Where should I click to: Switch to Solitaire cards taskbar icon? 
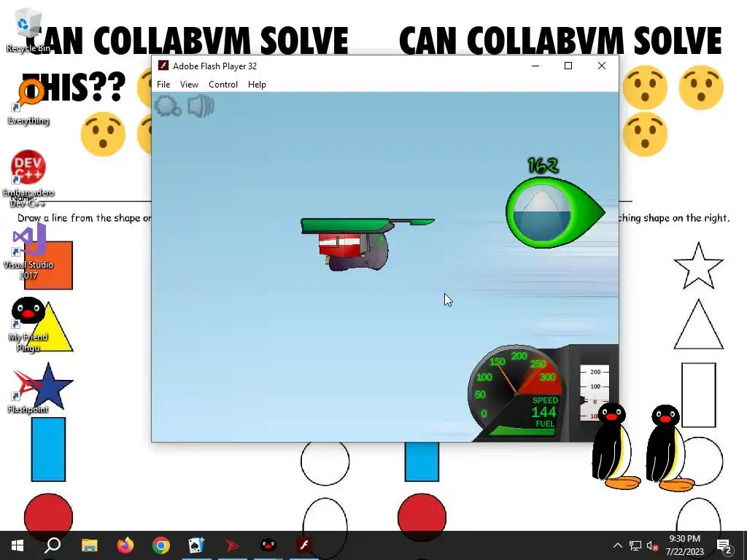(x=196, y=545)
